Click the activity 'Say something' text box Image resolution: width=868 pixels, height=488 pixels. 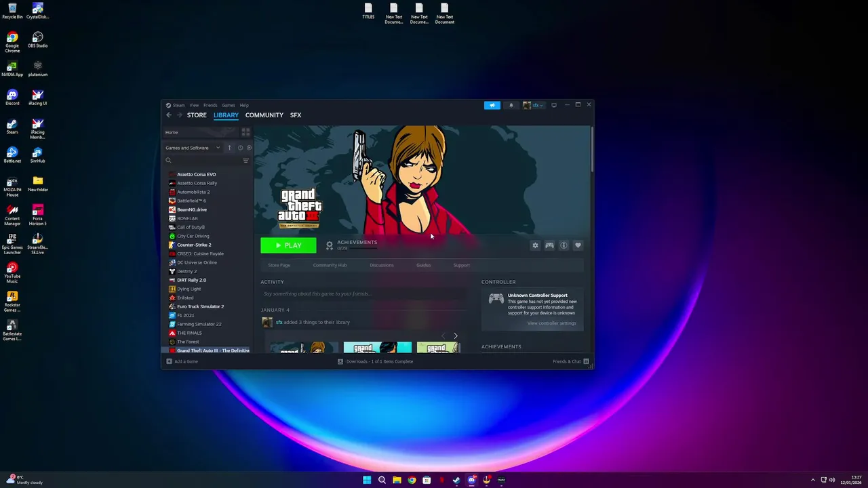click(363, 294)
